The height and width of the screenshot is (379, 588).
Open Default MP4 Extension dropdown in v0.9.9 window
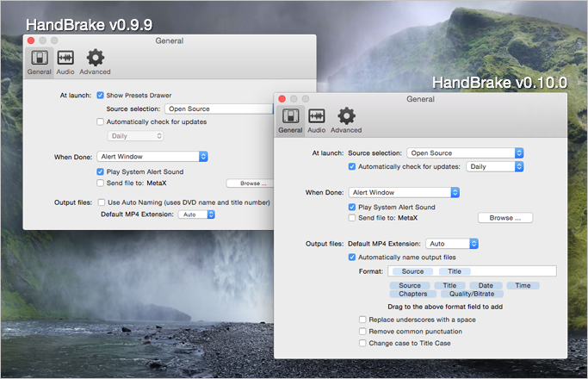coord(196,214)
